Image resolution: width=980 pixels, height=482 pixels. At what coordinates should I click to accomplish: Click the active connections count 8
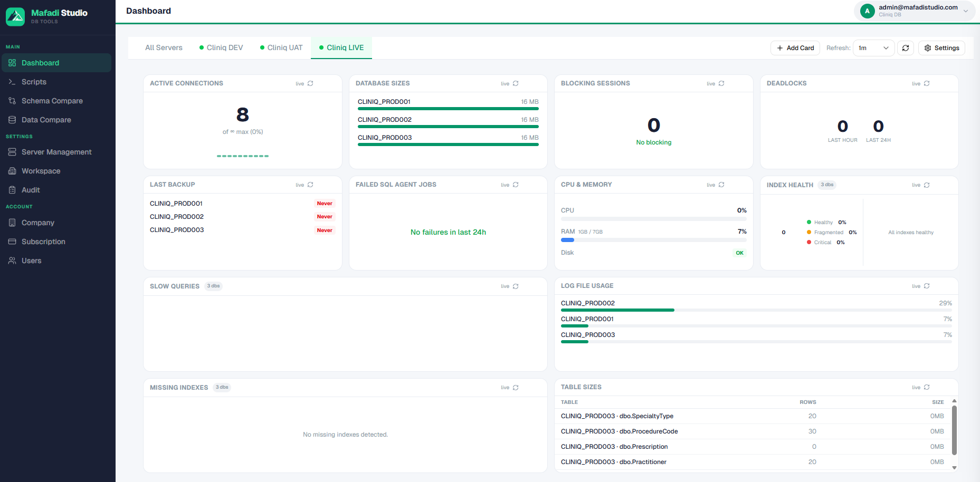pyautogui.click(x=243, y=114)
